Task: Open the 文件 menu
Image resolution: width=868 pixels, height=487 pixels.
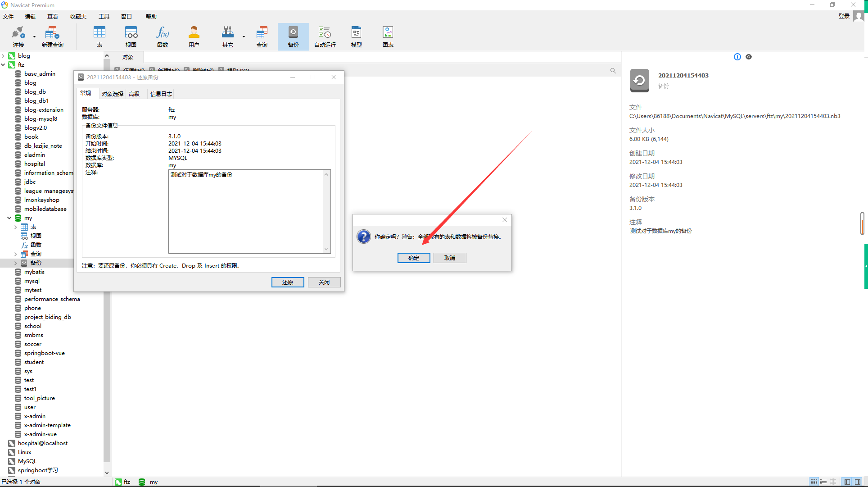Action: [8, 16]
